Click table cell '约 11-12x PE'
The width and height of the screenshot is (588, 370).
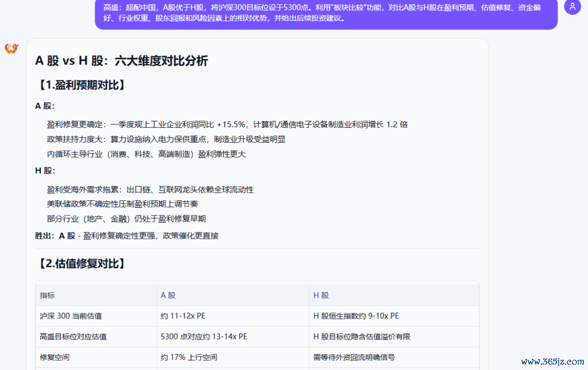tap(233, 316)
